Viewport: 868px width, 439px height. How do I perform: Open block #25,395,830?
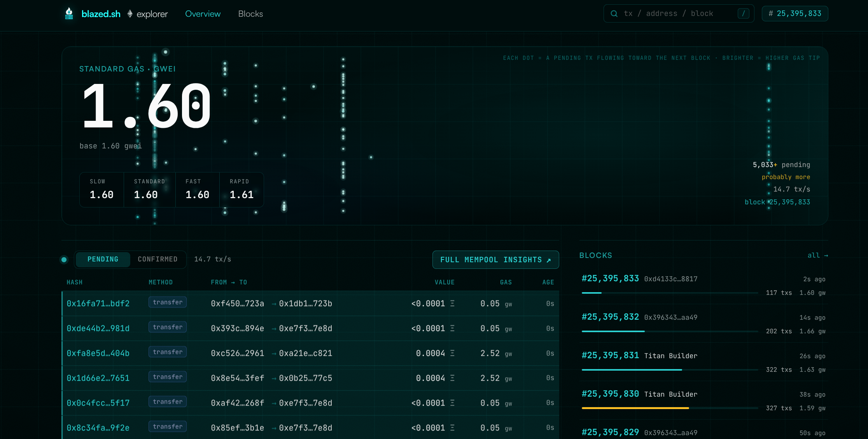point(610,394)
